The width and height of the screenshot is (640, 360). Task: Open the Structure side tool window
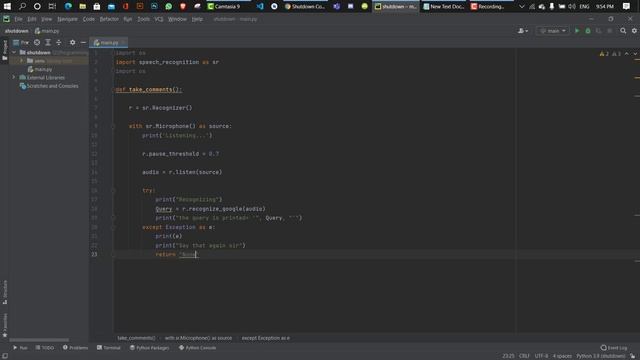pyautogui.click(x=4, y=292)
